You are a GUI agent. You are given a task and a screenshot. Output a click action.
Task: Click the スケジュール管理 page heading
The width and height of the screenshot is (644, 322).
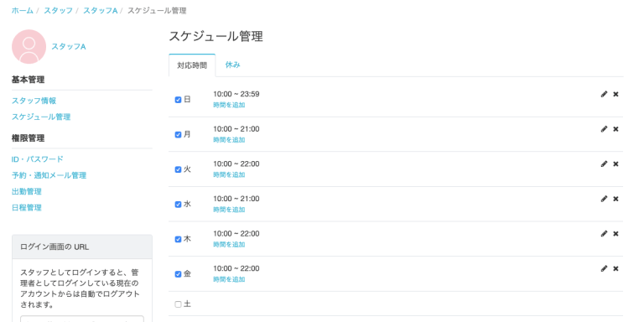[216, 37]
